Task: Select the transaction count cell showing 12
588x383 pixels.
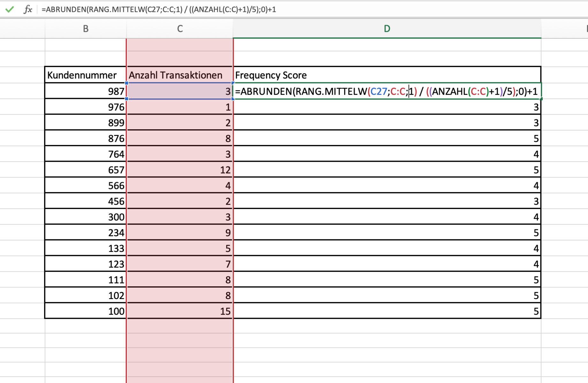Action: tap(180, 170)
